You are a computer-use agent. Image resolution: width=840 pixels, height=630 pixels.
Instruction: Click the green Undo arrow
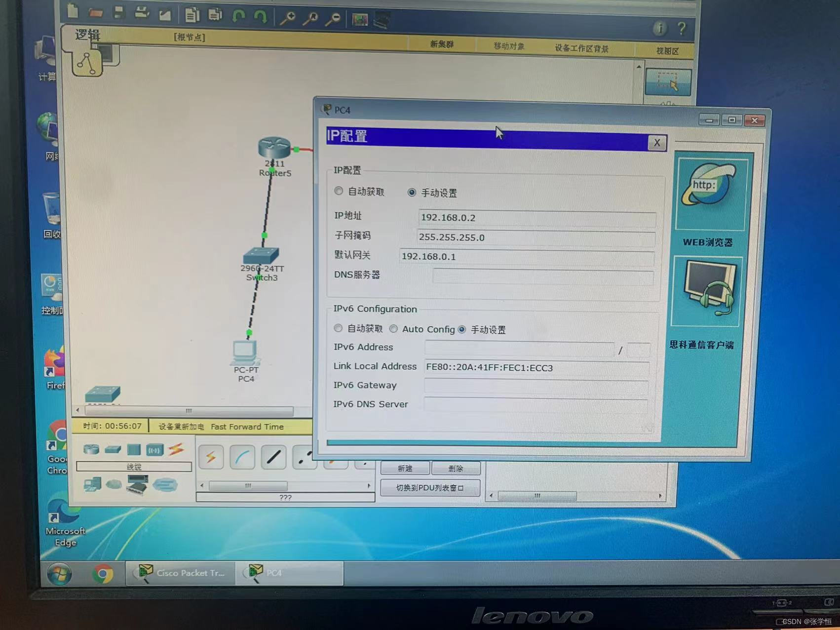click(238, 17)
